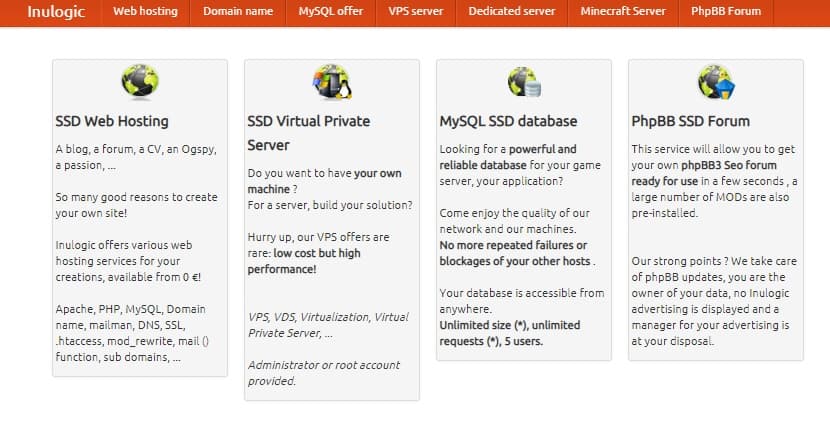The image size is (830, 430).
Task: Click the 'Unlimited size, unlimited requests' text
Action: click(x=510, y=333)
